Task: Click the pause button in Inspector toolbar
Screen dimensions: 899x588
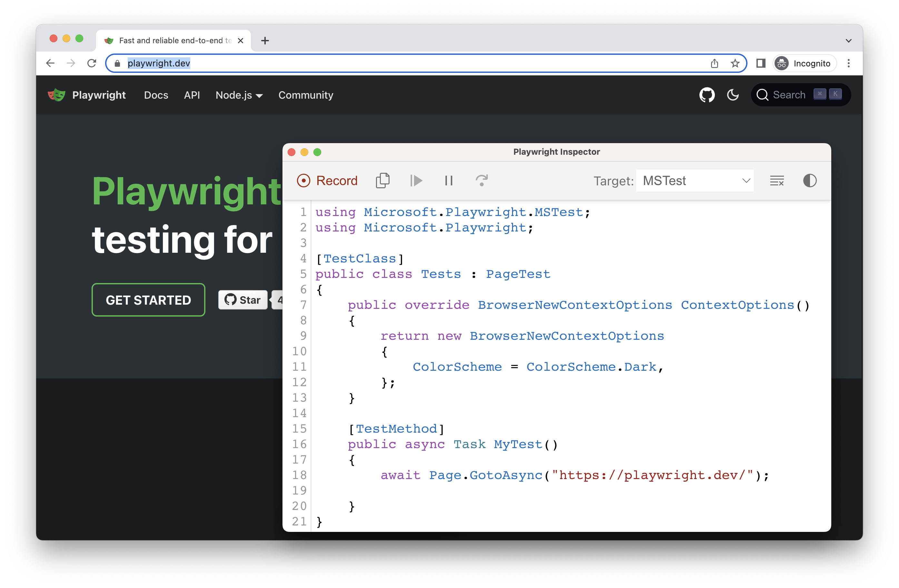Action: [448, 181]
